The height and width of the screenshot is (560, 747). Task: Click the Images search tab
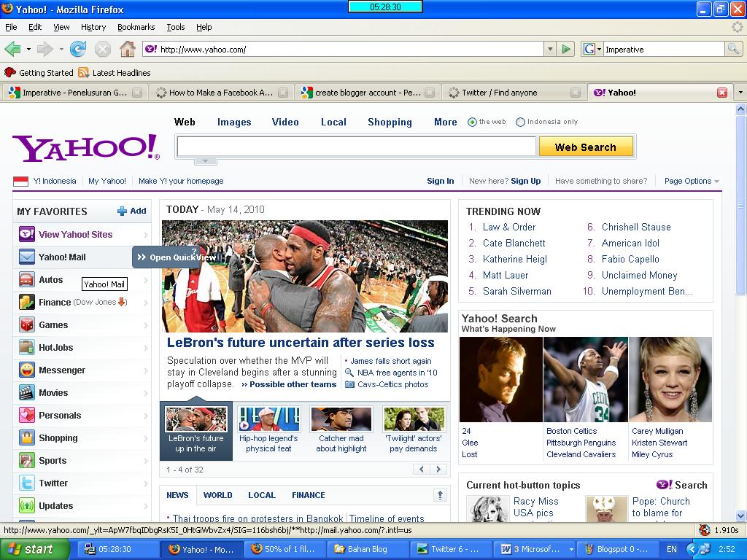[x=234, y=122]
